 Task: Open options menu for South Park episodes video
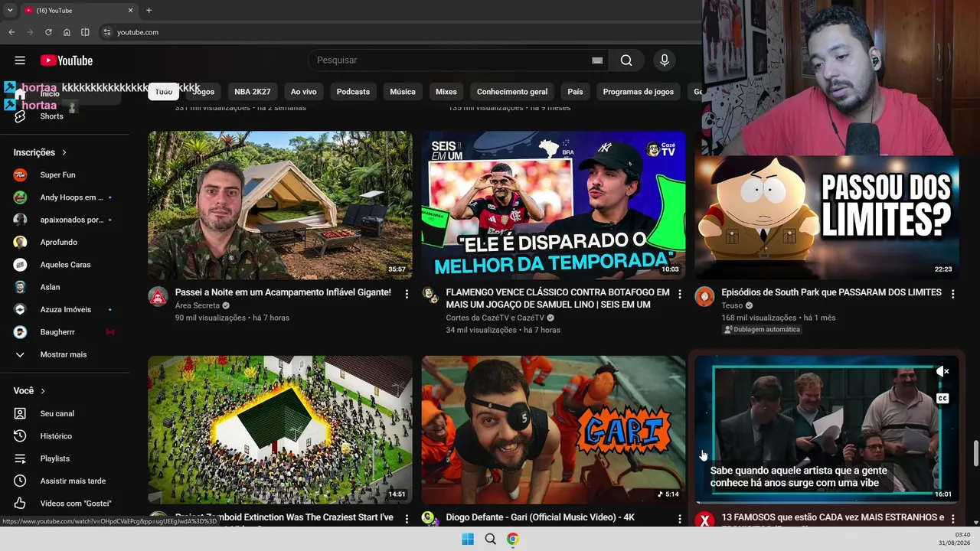pos(953,294)
